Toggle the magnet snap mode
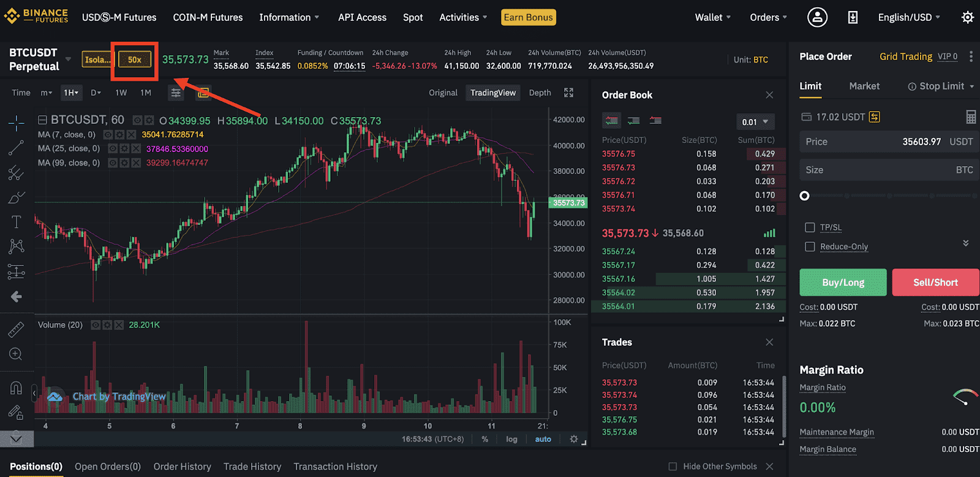This screenshot has height=477, width=980. (x=17, y=388)
